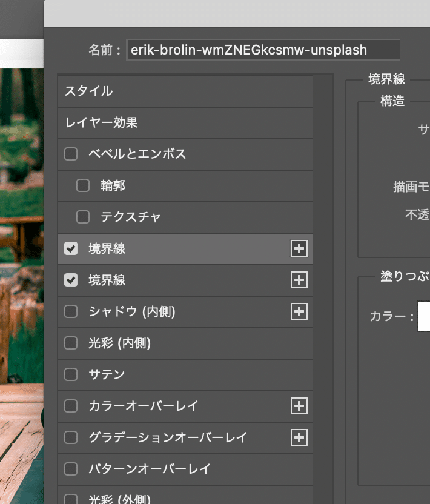The width and height of the screenshot is (430, 504).
Task: Tick the テクスチャ checkbox
Action: (83, 217)
